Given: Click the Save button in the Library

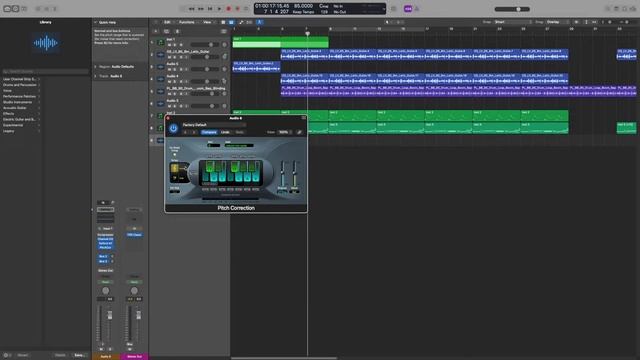Looking at the screenshot, I should (x=79, y=355).
